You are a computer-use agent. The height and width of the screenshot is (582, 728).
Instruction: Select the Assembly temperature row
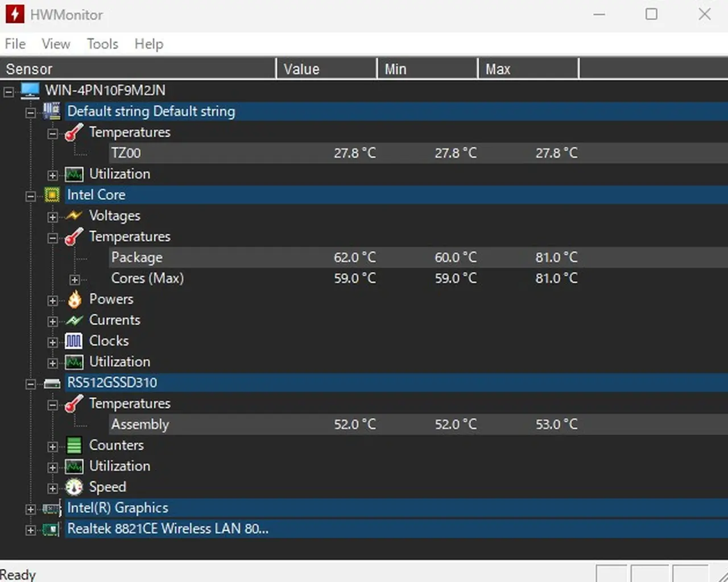pyautogui.click(x=140, y=424)
